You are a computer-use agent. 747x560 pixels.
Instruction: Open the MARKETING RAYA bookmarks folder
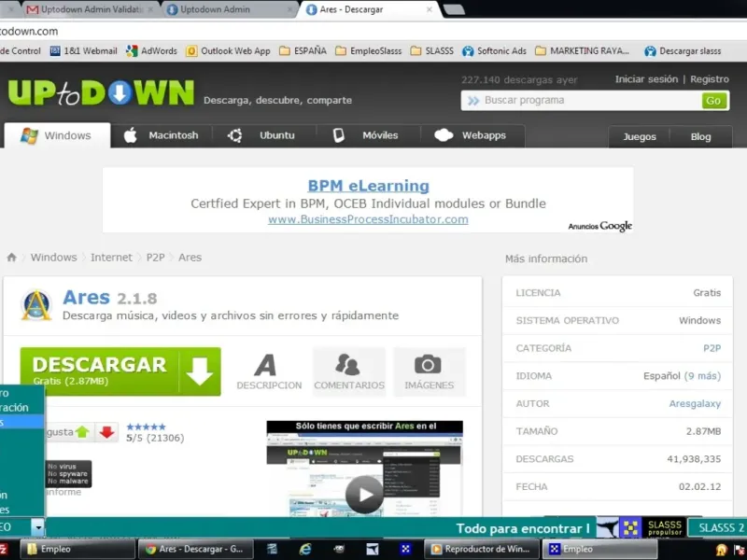[x=582, y=51]
